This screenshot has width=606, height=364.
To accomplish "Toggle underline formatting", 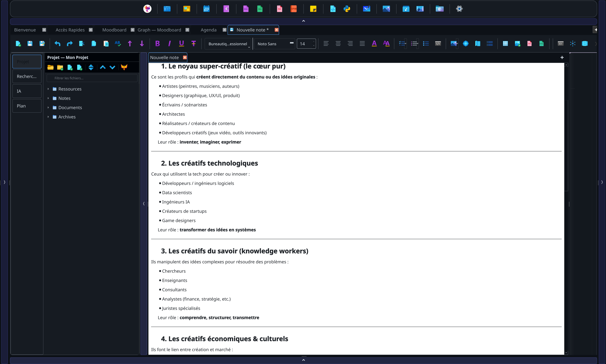I will (182, 44).
